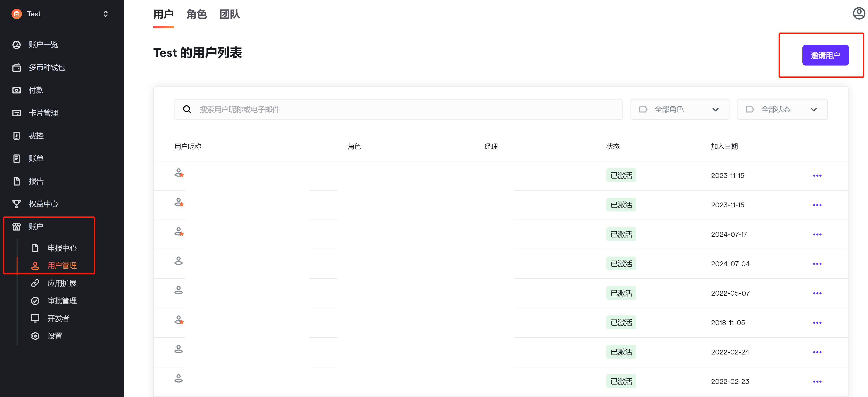Open the multi-currency wallet icon
The image size is (868, 397).
(17, 68)
